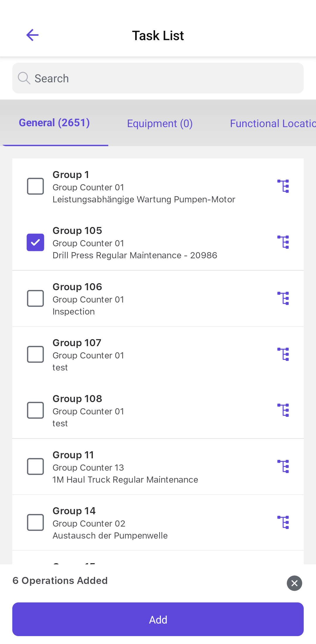Open hierarchy icon for Group 1
The width and height of the screenshot is (316, 644).
[x=283, y=186]
